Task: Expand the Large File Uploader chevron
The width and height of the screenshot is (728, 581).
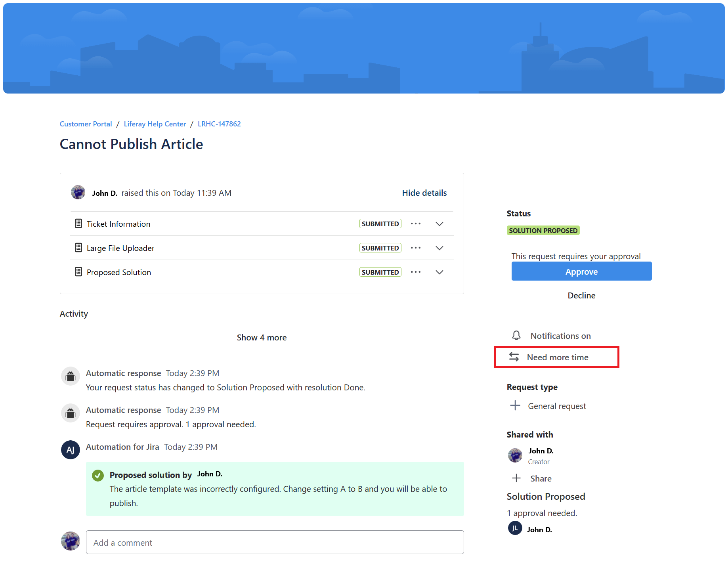Action: tap(439, 248)
